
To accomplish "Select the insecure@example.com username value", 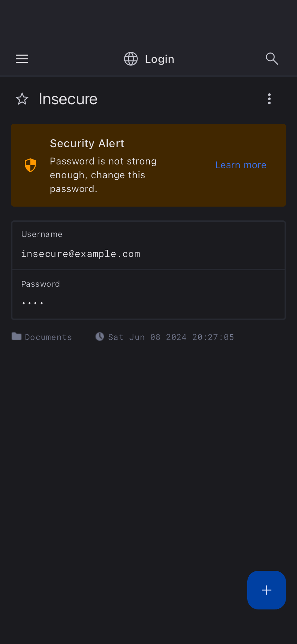I will click(81, 254).
